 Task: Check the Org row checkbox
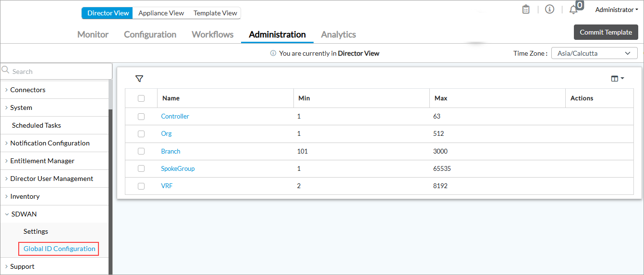[141, 134]
